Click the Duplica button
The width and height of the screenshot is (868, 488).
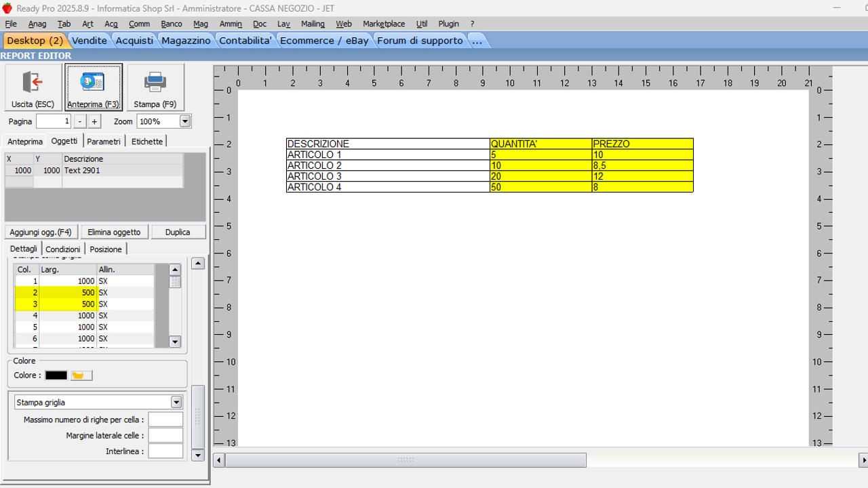coord(178,232)
